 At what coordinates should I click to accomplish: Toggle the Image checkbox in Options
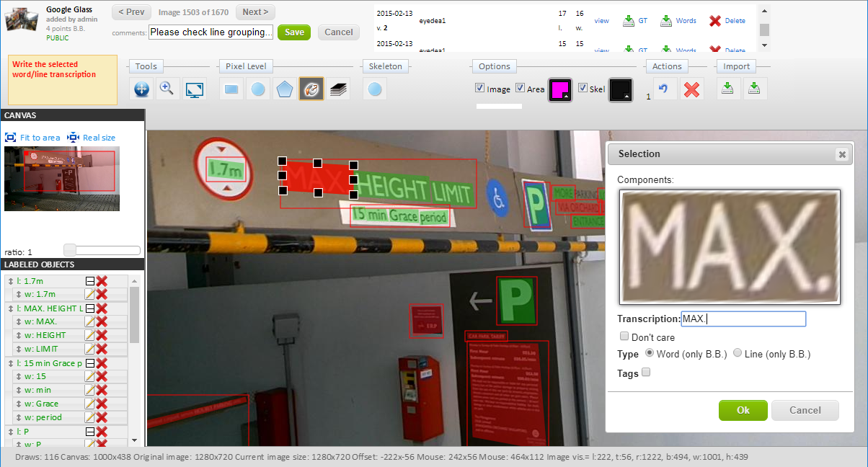480,89
